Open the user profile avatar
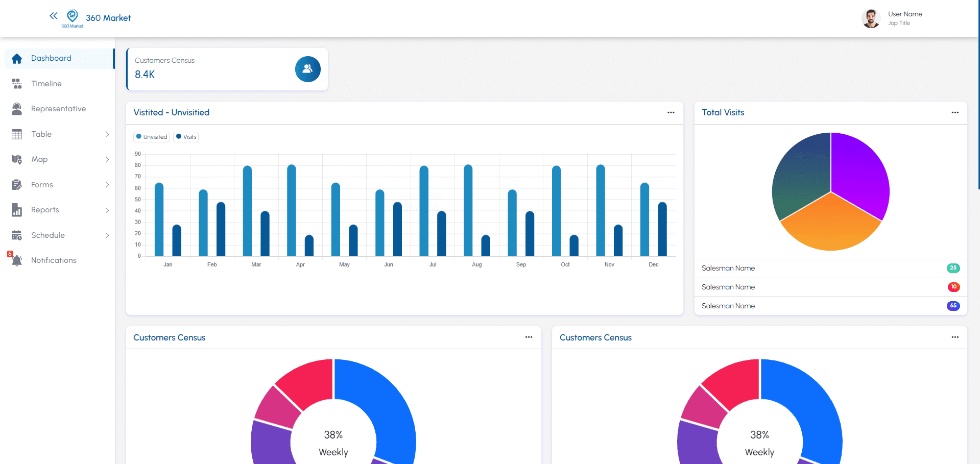The height and width of the screenshot is (464, 980). tap(871, 18)
